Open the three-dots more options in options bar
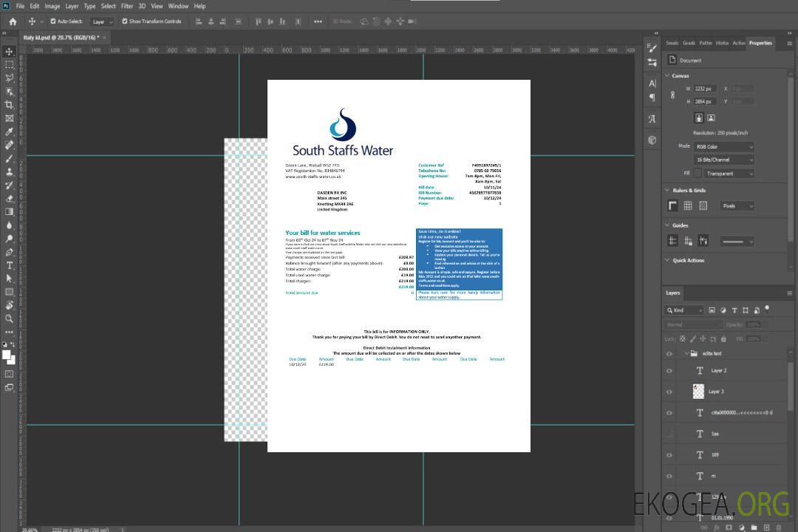The height and width of the screenshot is (532, 798). pos(318,21)
